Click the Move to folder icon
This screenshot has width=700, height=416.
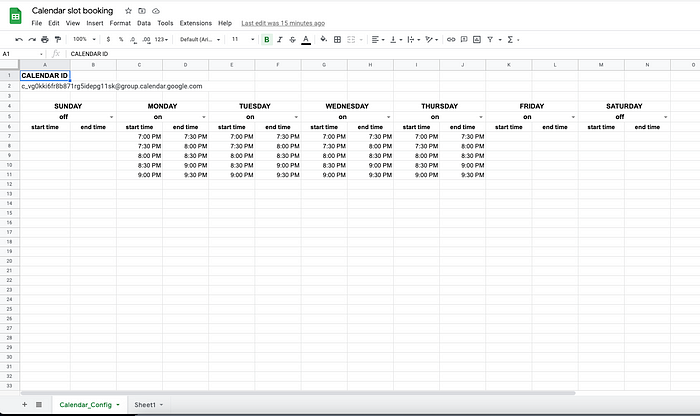142,11
